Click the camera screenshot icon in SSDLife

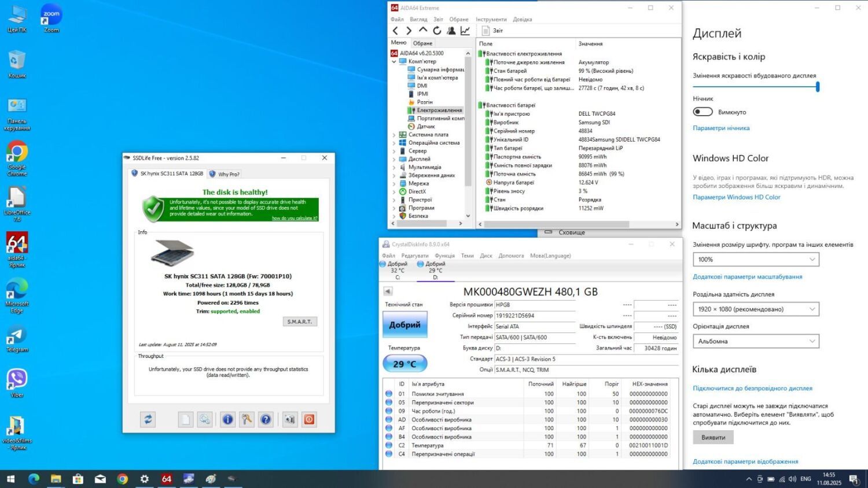pyautogui.click(x=289, y=419)
